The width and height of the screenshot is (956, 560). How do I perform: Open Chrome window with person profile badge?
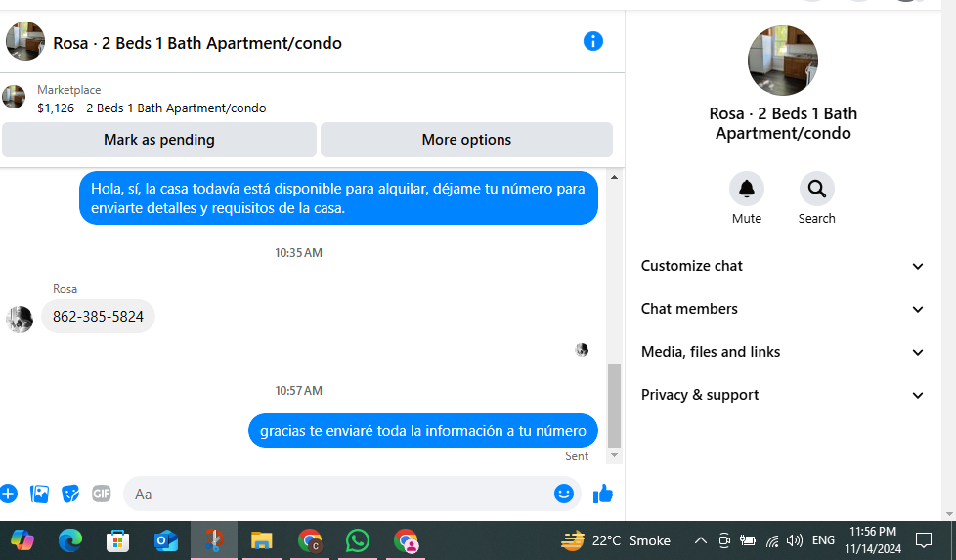tap(406, 540)
